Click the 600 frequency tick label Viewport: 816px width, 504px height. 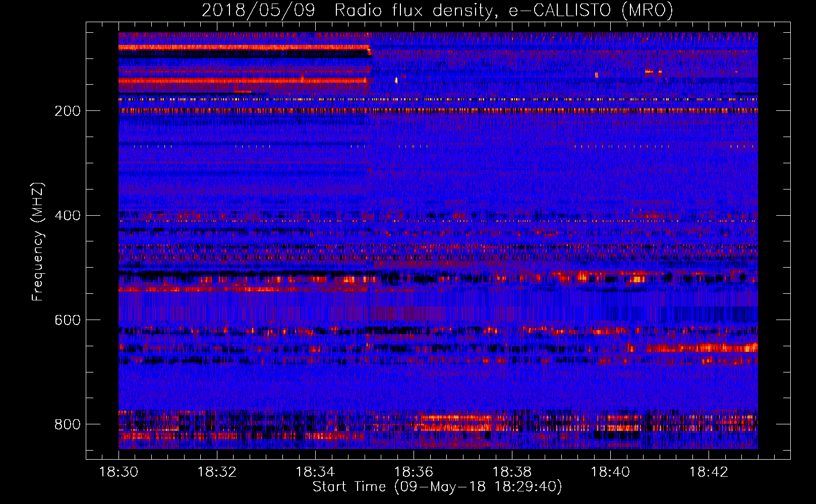68,321
